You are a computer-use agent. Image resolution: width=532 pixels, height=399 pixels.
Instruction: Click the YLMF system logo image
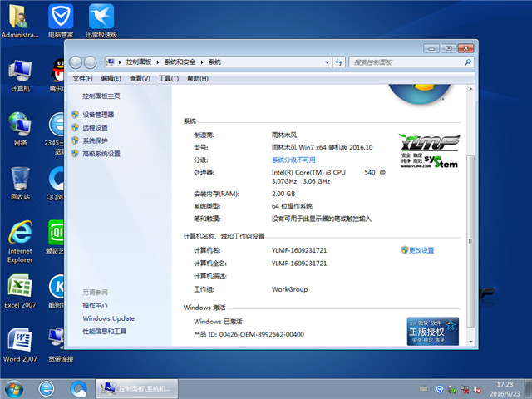pos(429,150)
